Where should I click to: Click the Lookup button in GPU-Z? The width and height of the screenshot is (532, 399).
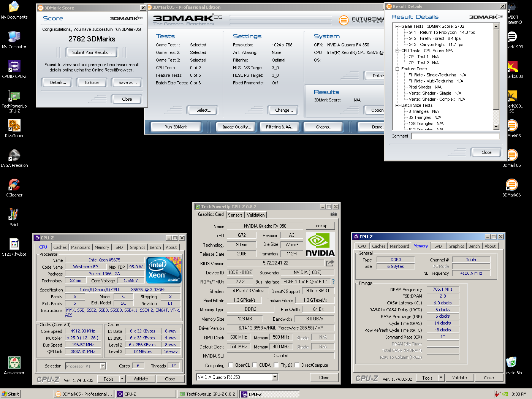pyautogui.click(x=320, y=226)
